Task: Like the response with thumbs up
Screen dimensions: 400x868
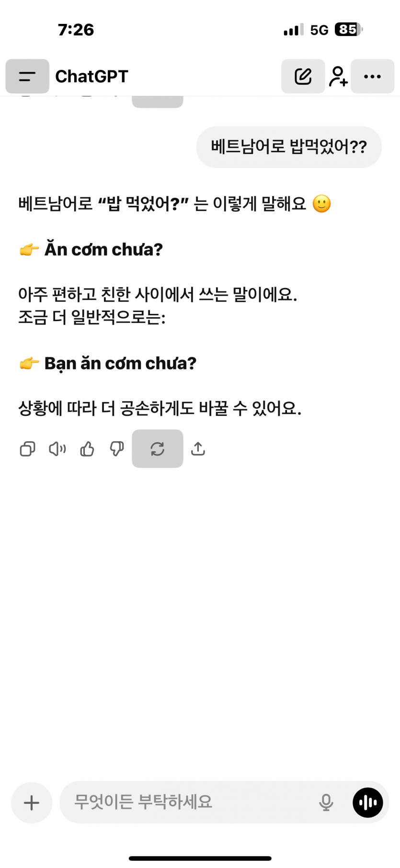Action: [x=87, y=449]
